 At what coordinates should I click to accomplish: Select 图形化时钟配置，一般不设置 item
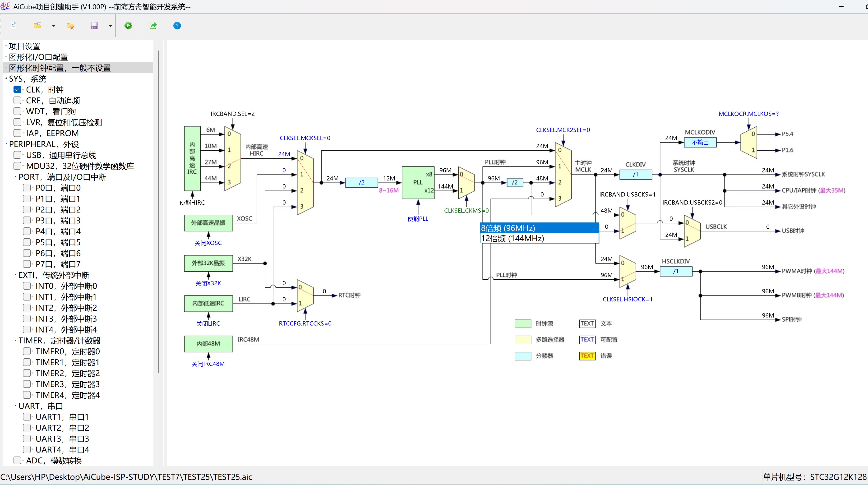(60, 68)
